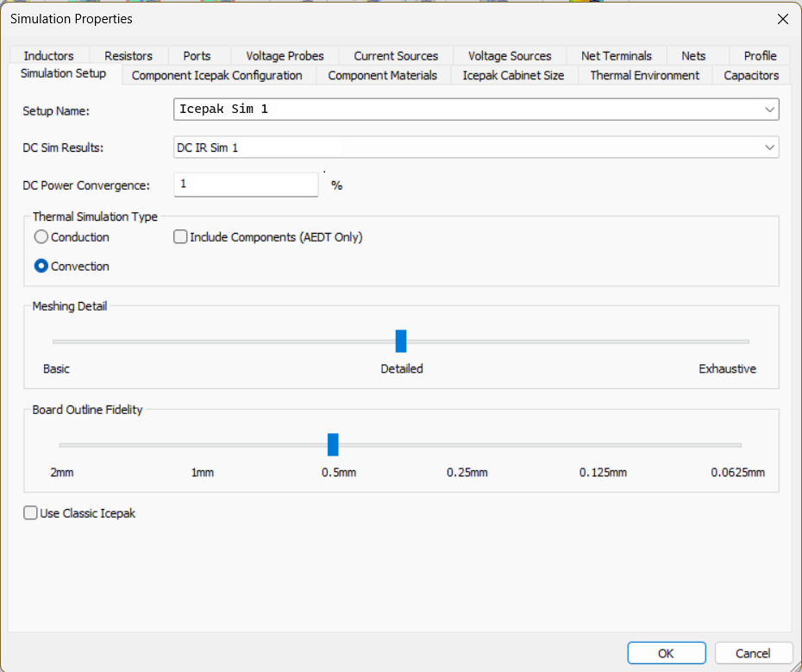Select the Net Terminals tab
This screenshot has height=672, width=802.
[616, 56]
